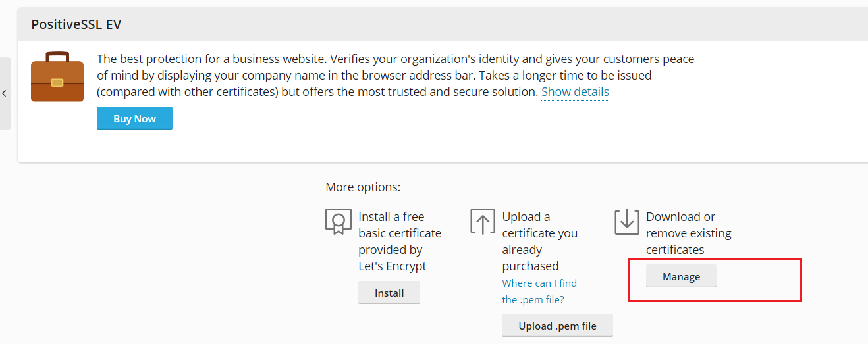Screen dimensions: 868x344
Task: Click the download arrow icon
Action: 627,222
